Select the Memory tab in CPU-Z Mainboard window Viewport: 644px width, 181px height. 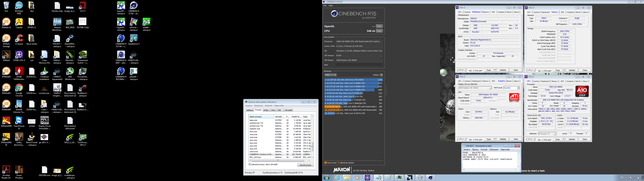point(486,12)
